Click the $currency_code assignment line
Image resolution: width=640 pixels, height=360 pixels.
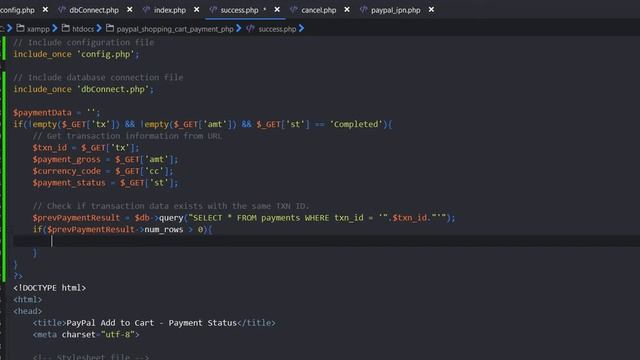tap(103, 171)
